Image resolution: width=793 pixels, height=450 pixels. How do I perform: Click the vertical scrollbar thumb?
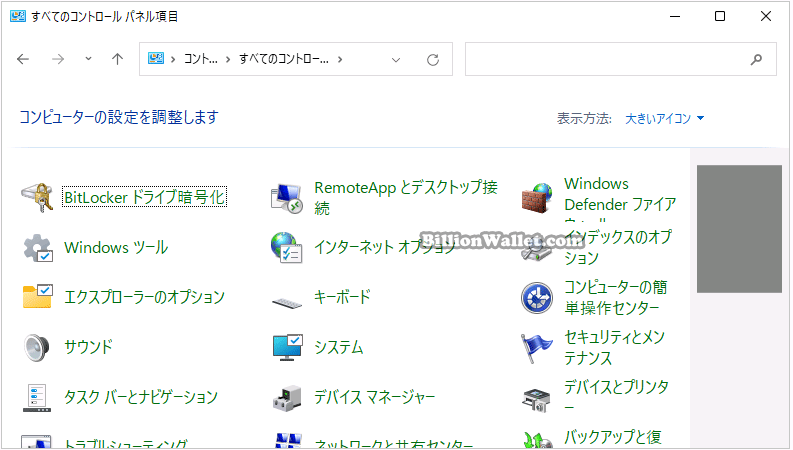click(739, 229)
